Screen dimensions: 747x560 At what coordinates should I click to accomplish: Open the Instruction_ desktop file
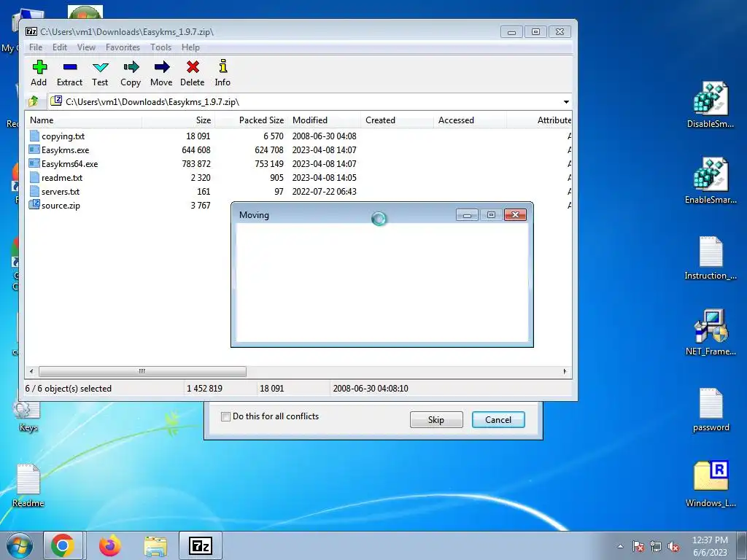tap(711, 258)
